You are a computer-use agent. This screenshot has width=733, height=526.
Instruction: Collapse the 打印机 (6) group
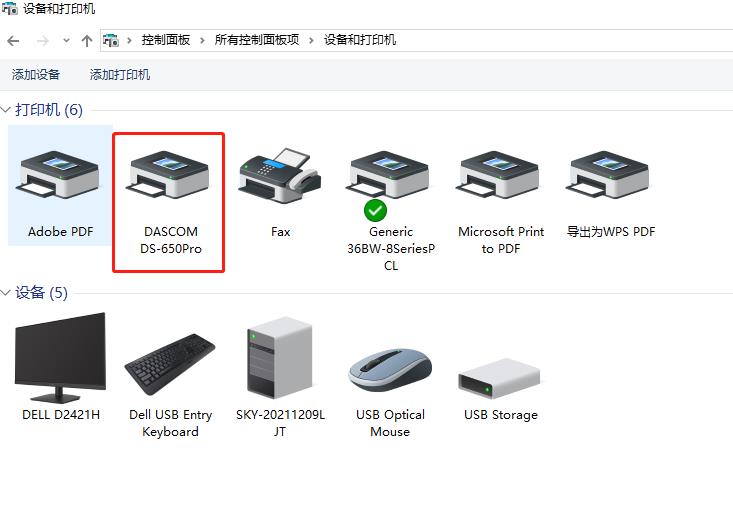[6, 110]
